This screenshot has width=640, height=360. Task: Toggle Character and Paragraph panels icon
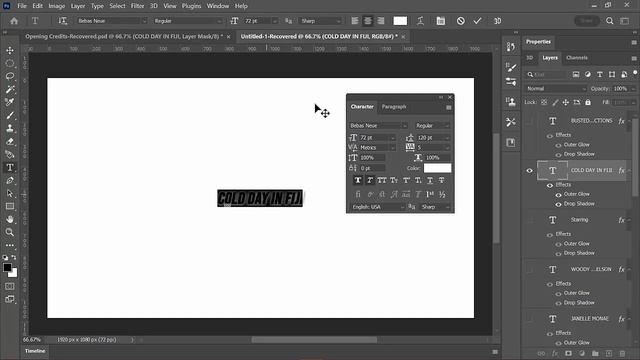[x=441, y=21]
